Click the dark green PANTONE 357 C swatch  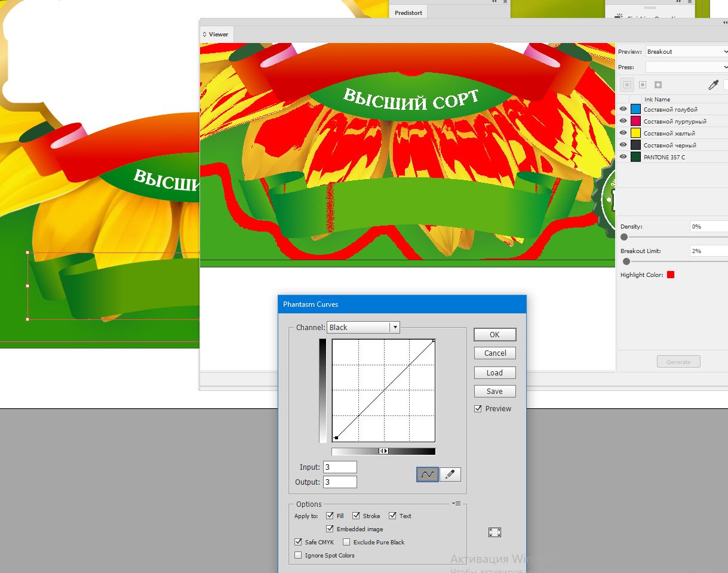[x=635, y=157]
